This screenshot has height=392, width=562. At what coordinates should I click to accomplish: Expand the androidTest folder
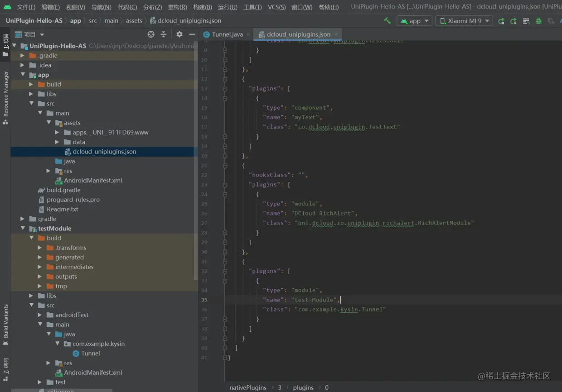40,315
